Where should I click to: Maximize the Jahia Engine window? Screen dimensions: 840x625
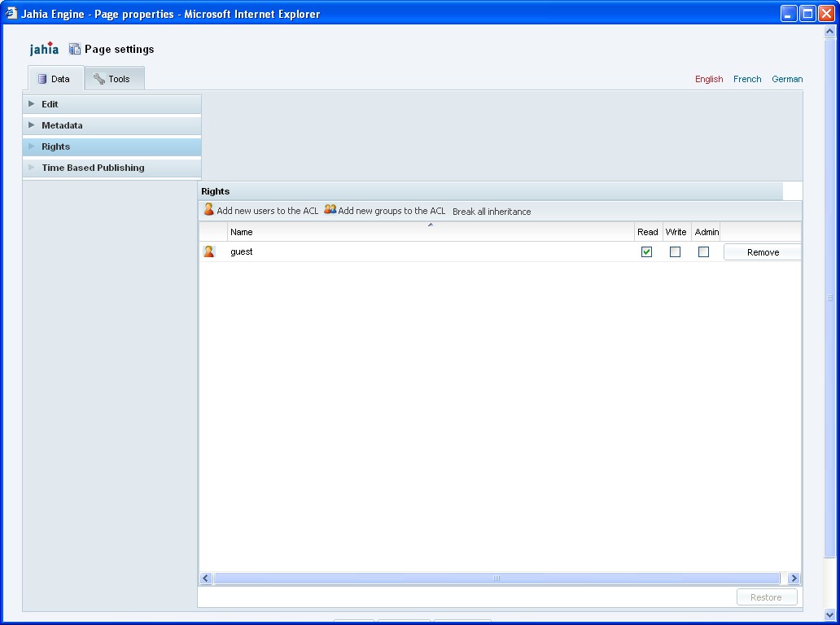click(x=807, y=13)
